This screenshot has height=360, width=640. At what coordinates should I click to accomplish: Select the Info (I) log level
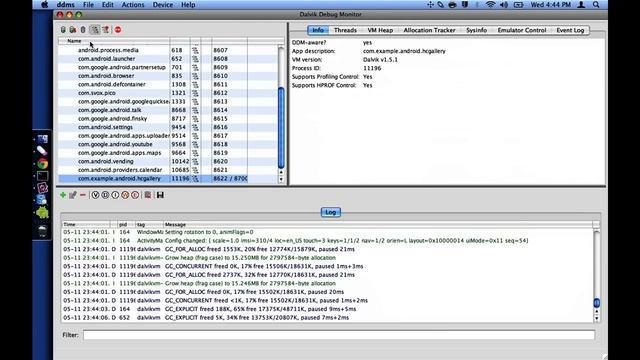pos(115,195)
